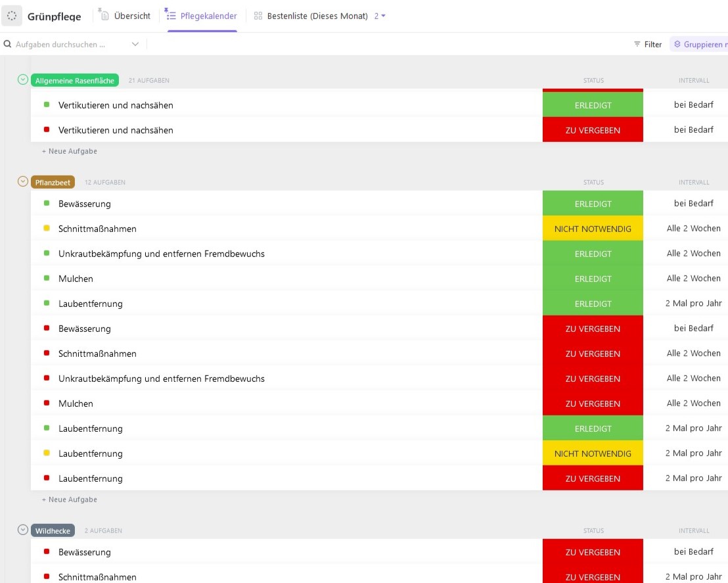This screenshot has width=728, height=583.
Task: Add Neue Aufgabe under Allgemeine Rasenfläche
Action: 70,151
